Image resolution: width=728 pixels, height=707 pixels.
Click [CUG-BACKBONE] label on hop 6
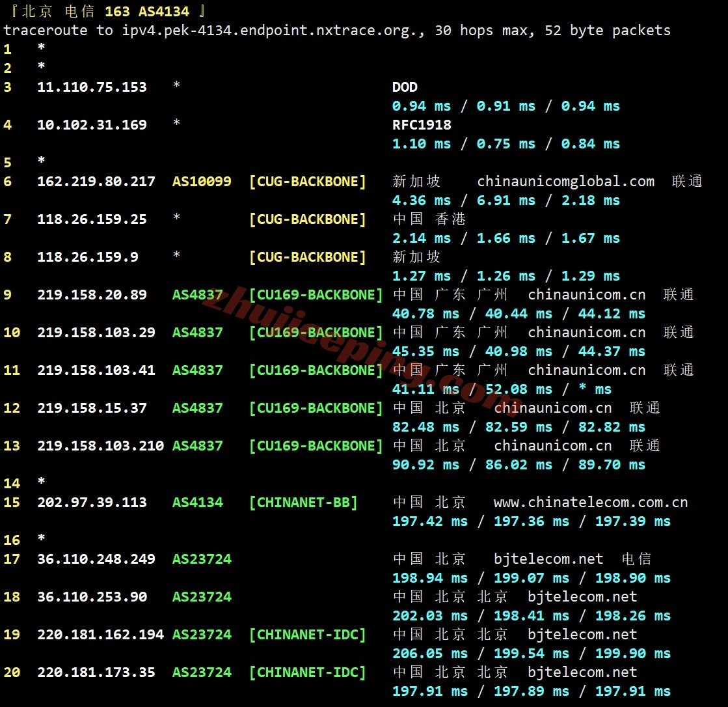pyautogui.click(x=307, y=182)
